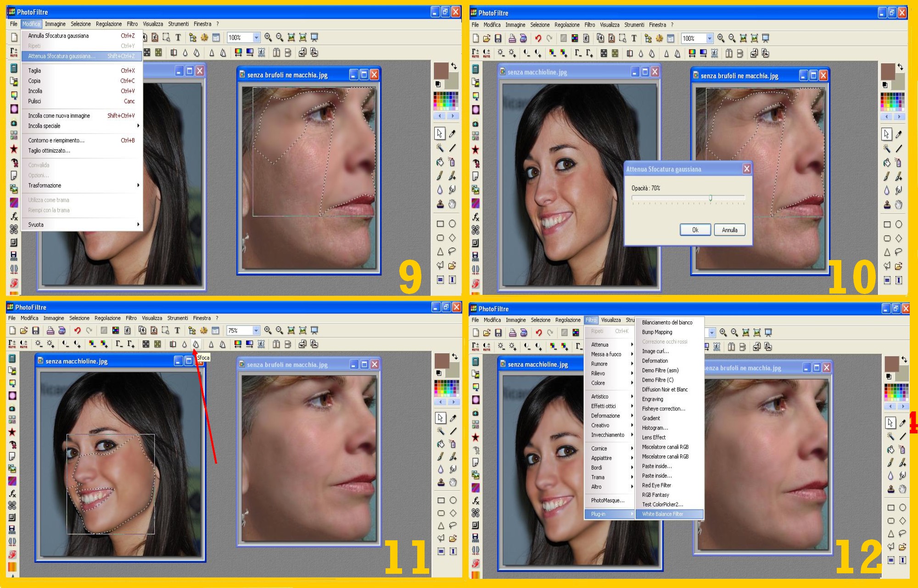Choose 'Attenua Sfocatura gaussiana…' from the open Modifica menu
This screenshot has height=588, width=918.
(x=62, y=56)
